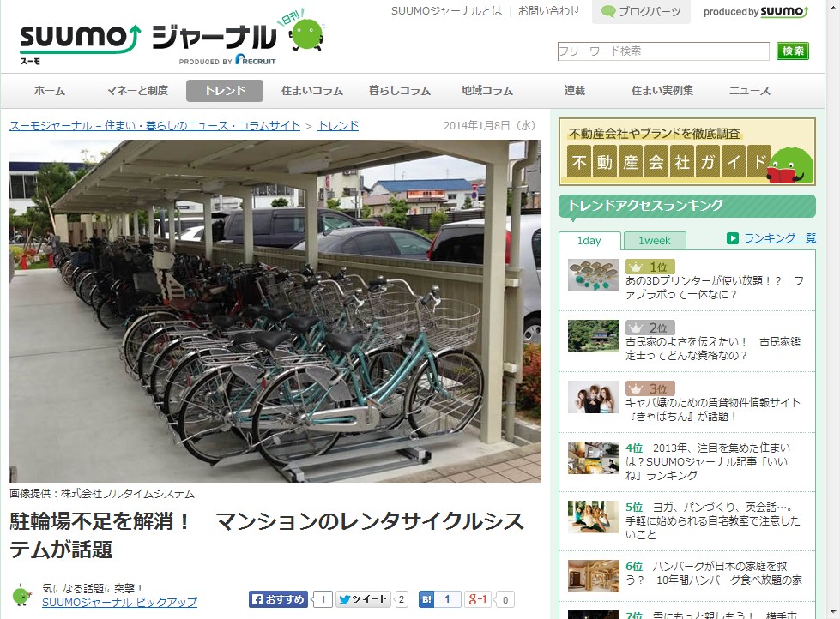840x619 pixels.
Task: Click the フリーワード検索 input field
Action: click(663, 51)
